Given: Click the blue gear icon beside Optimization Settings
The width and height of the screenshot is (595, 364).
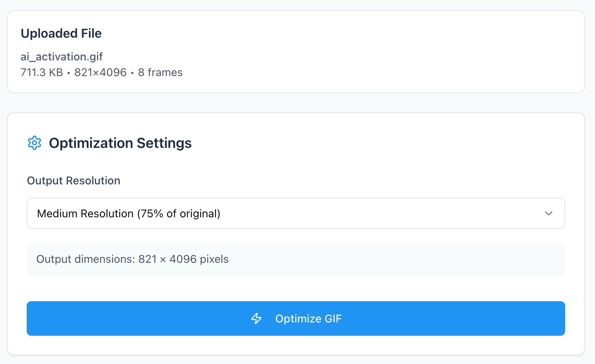Looking at the screenshot, I should click(x=35, y=143).
